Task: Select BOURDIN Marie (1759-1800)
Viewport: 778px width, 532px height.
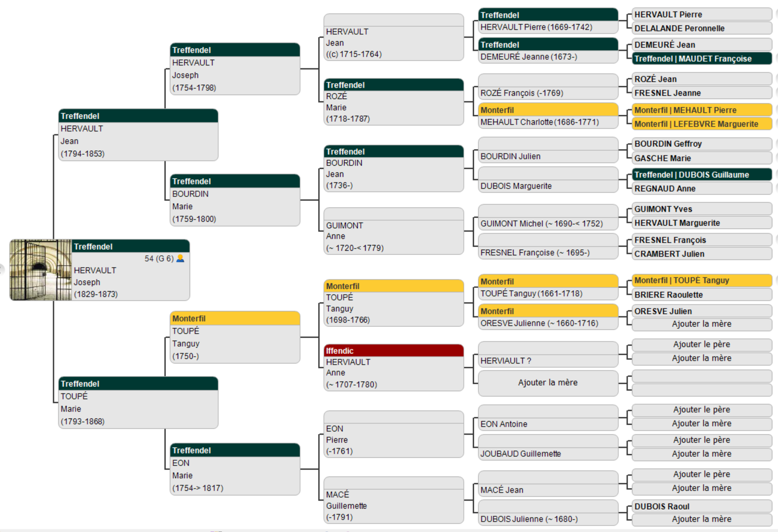Action: [x=235, y=206]
